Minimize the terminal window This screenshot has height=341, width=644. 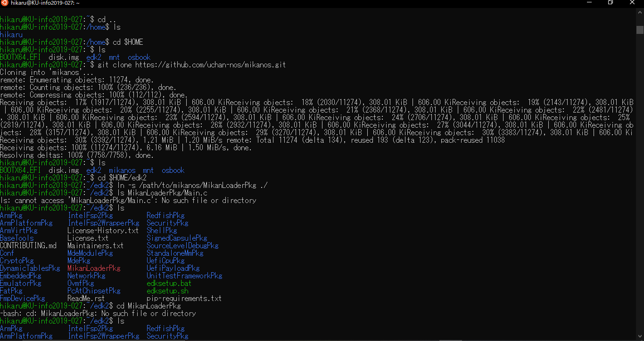click(590, 3)
